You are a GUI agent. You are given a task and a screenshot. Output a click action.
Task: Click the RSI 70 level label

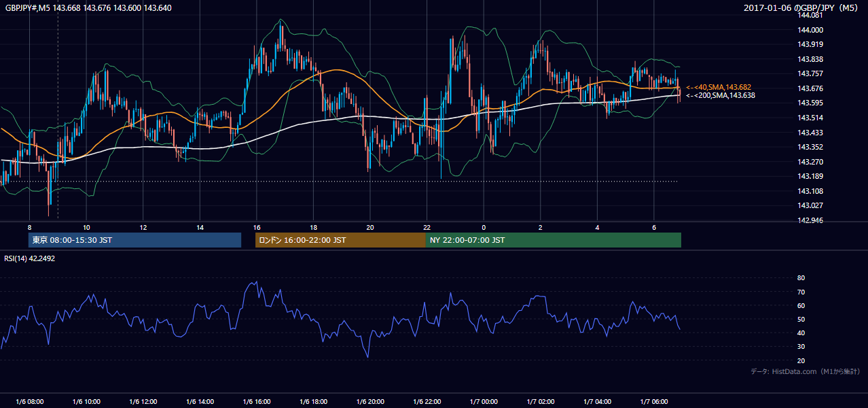pos(801,292)
